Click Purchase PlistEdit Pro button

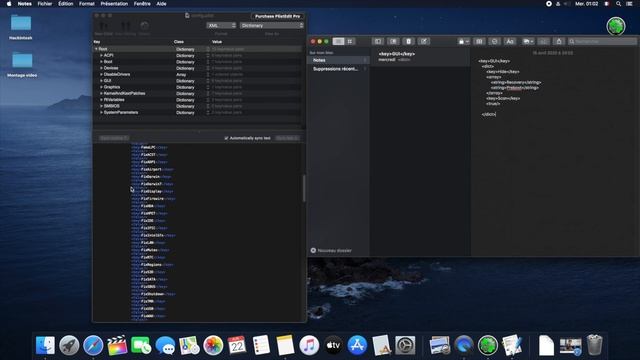278,16
